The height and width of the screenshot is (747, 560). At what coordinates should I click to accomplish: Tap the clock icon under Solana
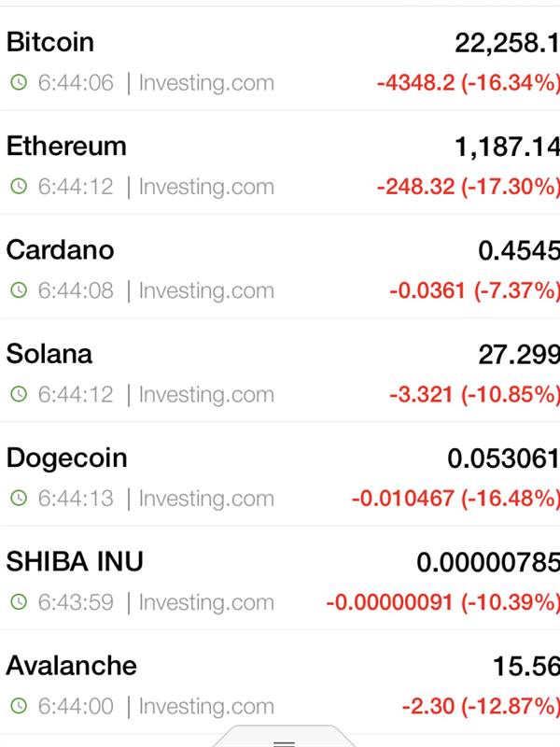[19, 394]
